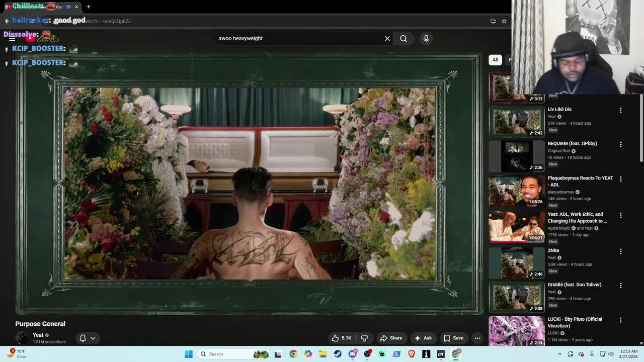Viewport: 644px width, 362px height.
Task: Open options menu for Apple Music Yeat interview
Action: pos(620,215)
